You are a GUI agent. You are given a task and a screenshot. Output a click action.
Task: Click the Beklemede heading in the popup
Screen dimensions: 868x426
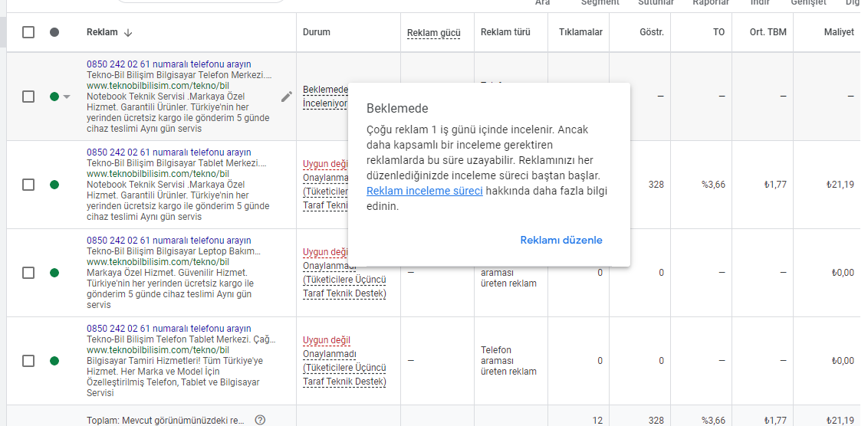click(x=397, y=108)
